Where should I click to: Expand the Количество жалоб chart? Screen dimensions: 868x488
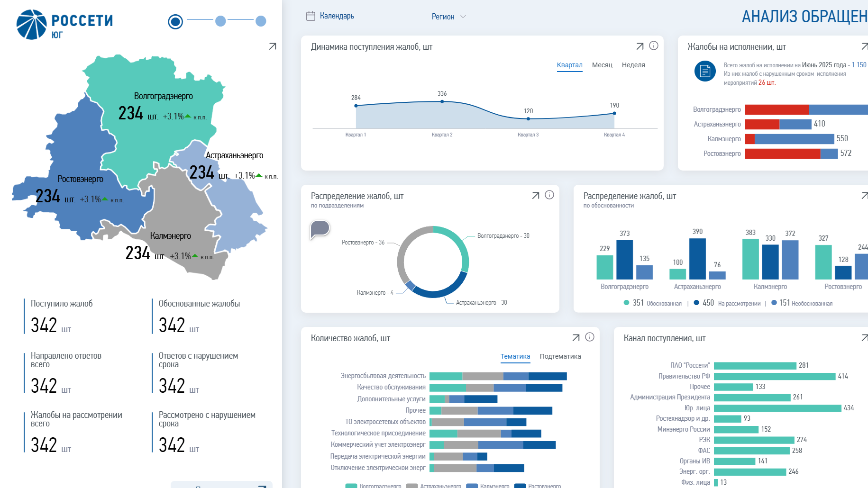coord(576,337)
